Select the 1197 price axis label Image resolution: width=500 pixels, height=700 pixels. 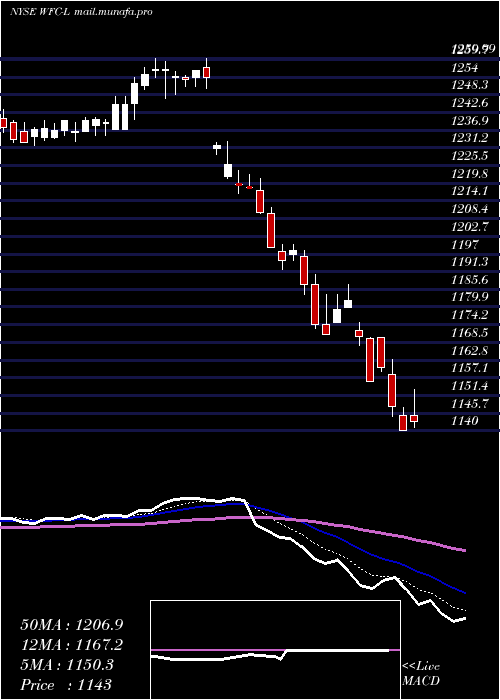(464, 244)
